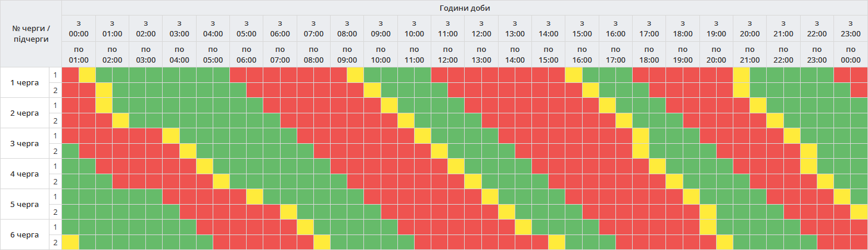
Task: Click the "№ черги / підчерги" header cell
Action: pos(31,33)
